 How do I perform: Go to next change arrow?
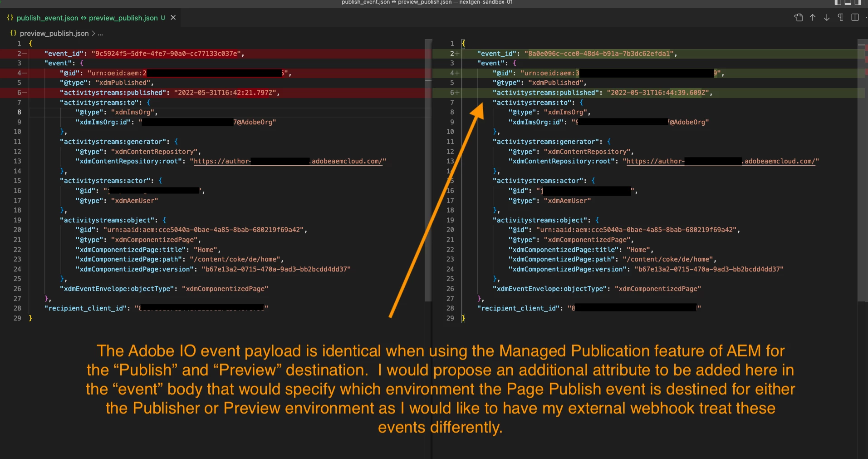827,18
